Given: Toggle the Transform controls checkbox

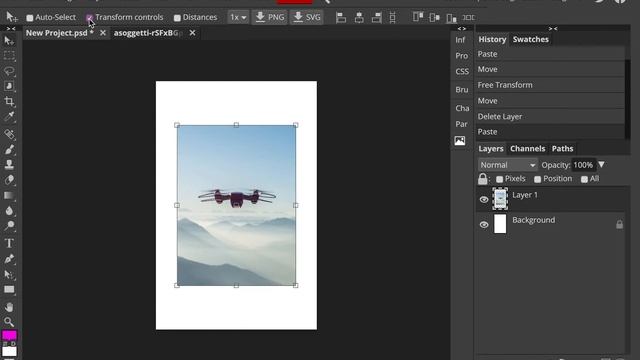Looking at the screenshot, I should (x=89, y=18).
